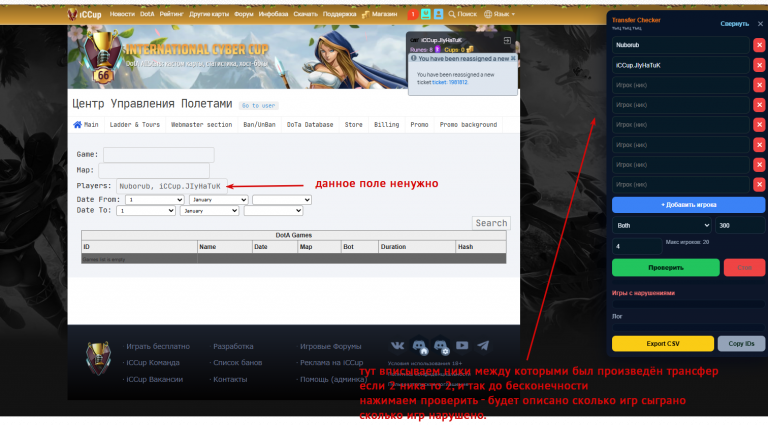Image resolution: width=768 pixels, height=426 pixels.
Task: Open the blue user profile icon
Action: [438, 14]
